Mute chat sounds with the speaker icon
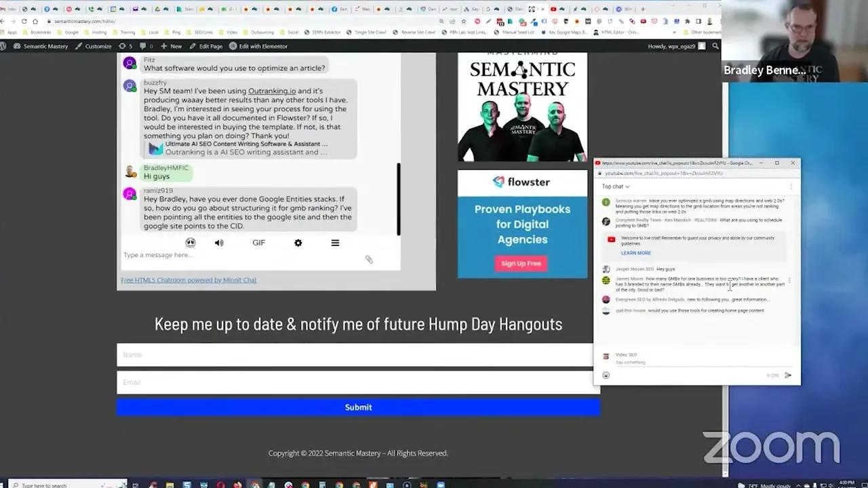The height and width of the screenshot is (488, 868). pyautogui.click(x=219, y=243)
